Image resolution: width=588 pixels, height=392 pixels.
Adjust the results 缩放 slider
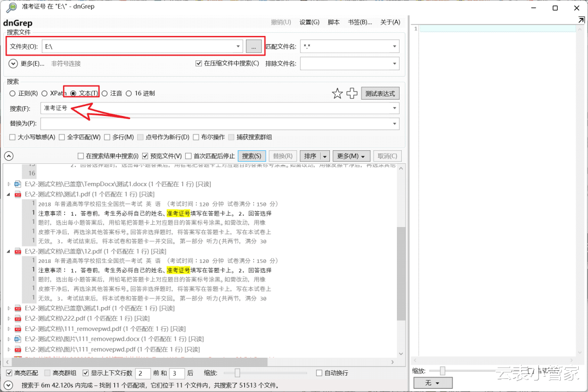pyautogui.click(x=237, y=373)
